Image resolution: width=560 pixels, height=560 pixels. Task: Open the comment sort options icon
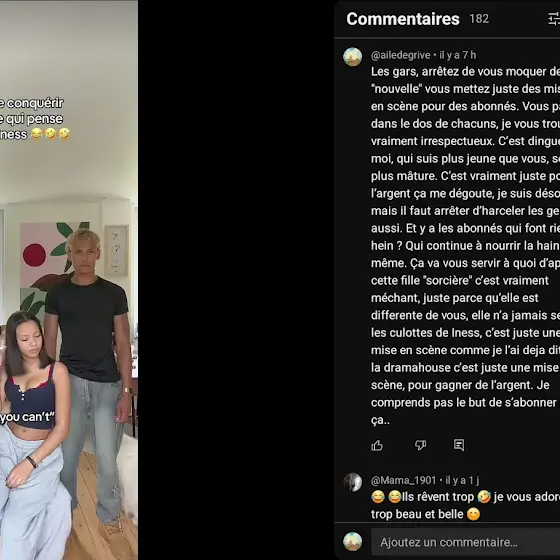click(x=554, y=19)
